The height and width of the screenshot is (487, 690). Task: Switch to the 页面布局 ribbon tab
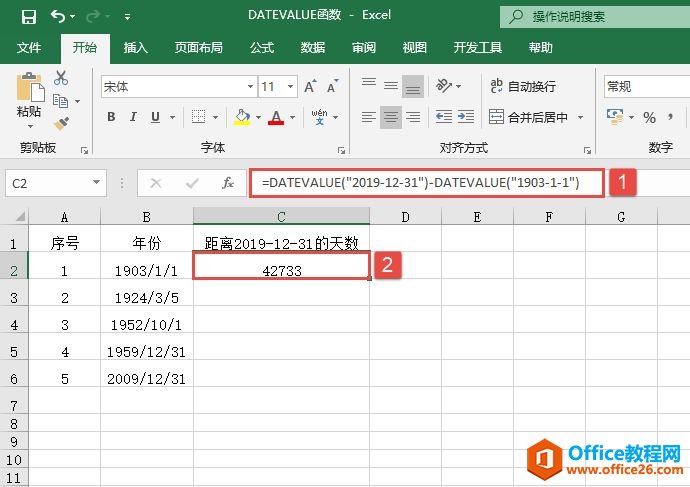coord(198,48)
